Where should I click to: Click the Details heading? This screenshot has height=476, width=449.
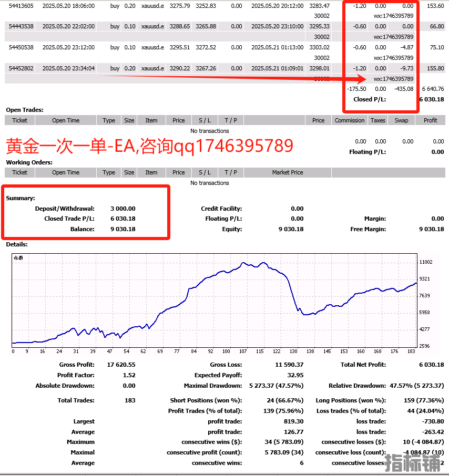click(x=17, y=244)
